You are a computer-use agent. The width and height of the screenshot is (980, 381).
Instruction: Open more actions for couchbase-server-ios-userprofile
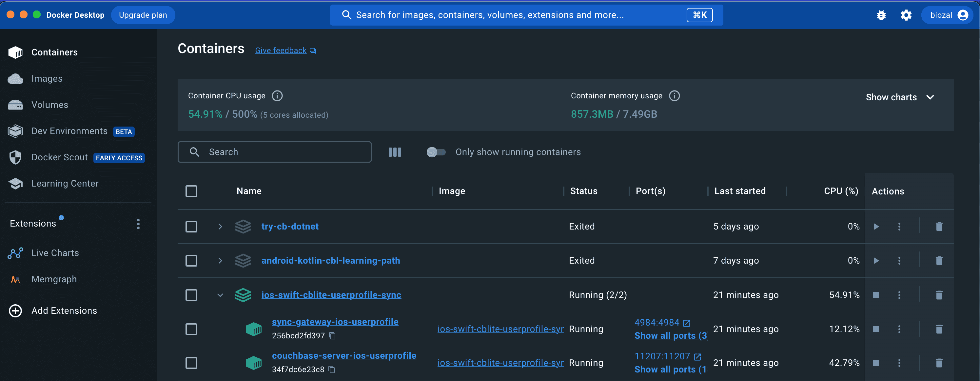click(x=899, y=363)
